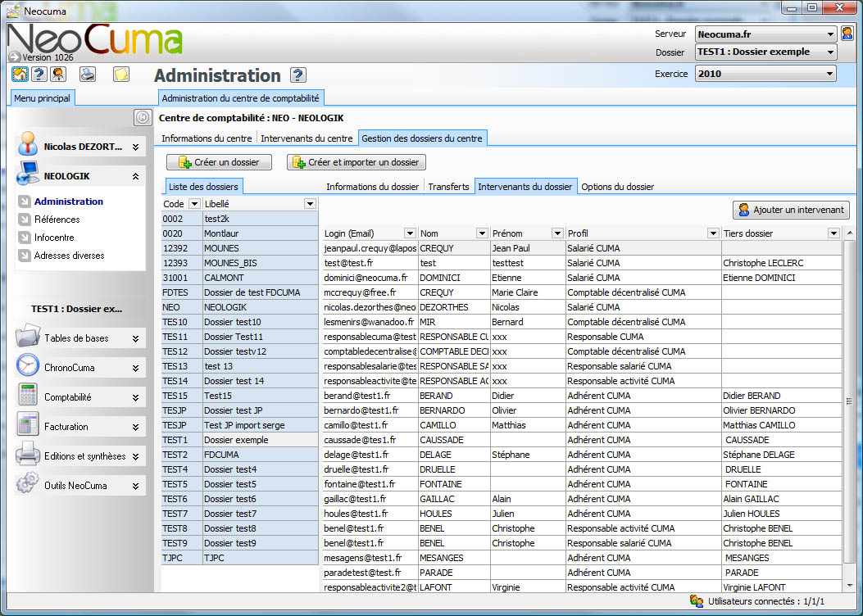The width and height of the screenshot is (863, 616).
Task: Expand the Tables de bases chevron
Action: (x=135, y=339)
